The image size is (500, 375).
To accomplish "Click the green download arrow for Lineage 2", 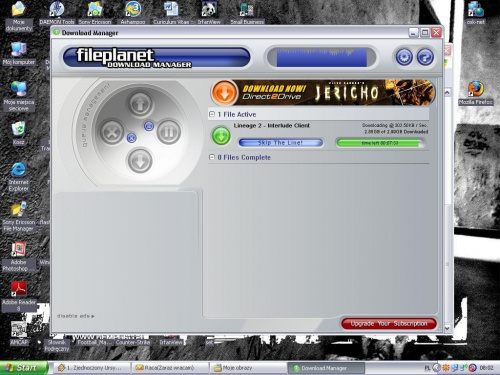I will click(221, 136).
